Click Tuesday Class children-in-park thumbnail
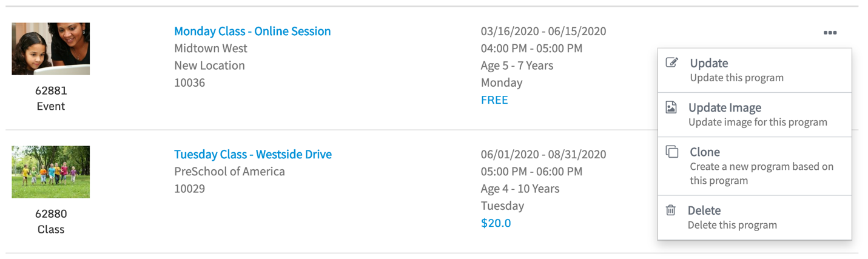The height and width of the screenshot is (259, 868). pos(51,172)
